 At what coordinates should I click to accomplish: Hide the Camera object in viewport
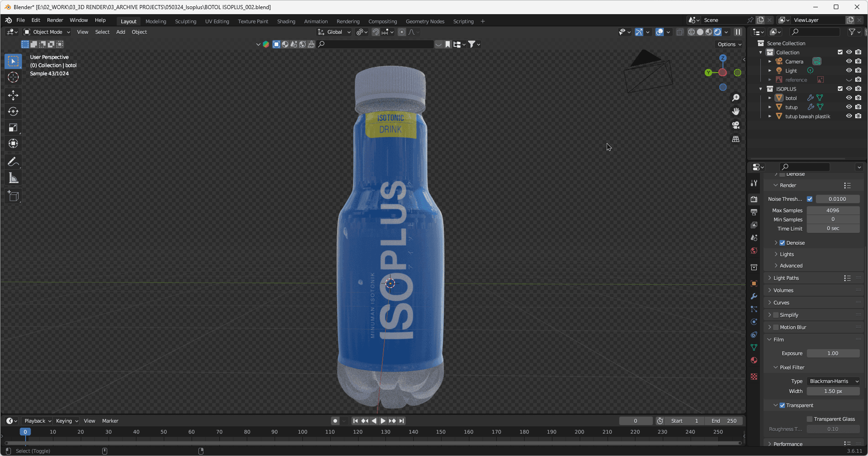(x=849, y=61)
